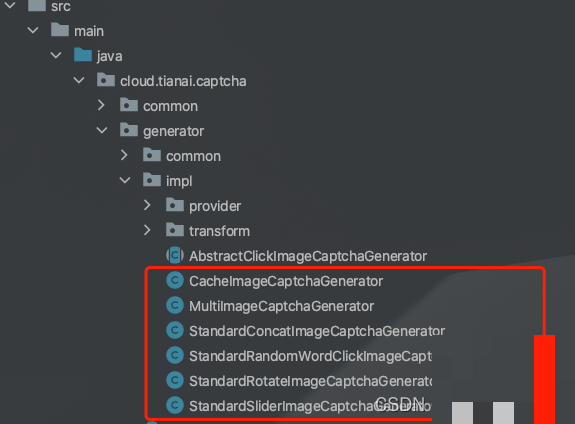The height and width of the screenshot is (424, 575).
Task: Collapse the cloud.tianai.captcha package
Action: [79, 80]
